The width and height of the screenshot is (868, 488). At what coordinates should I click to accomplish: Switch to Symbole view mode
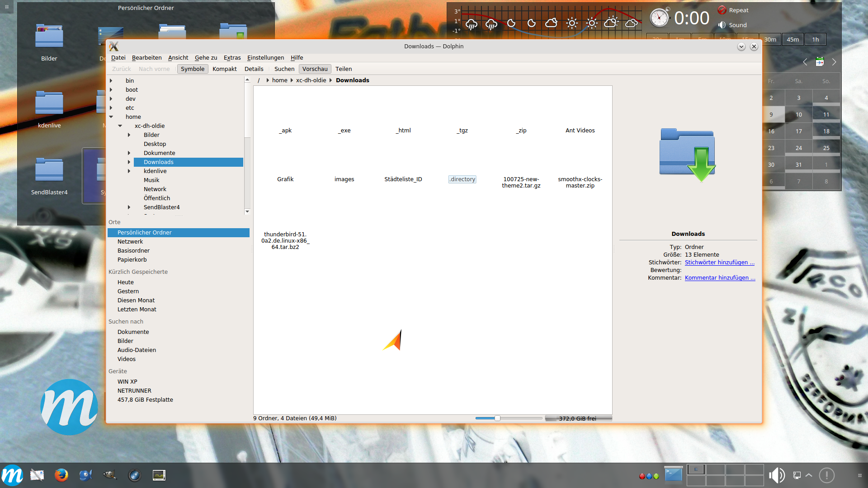coord(193,69)
